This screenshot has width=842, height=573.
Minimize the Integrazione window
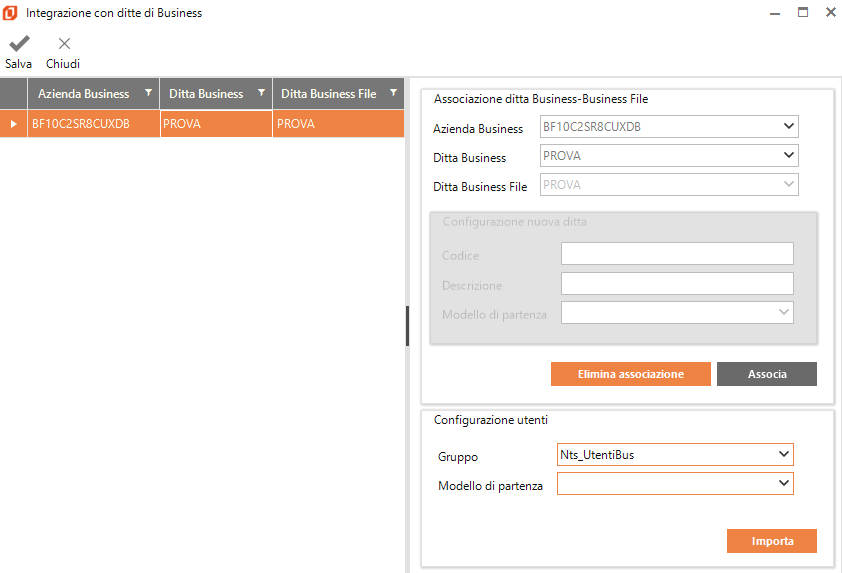click(775, 13)
